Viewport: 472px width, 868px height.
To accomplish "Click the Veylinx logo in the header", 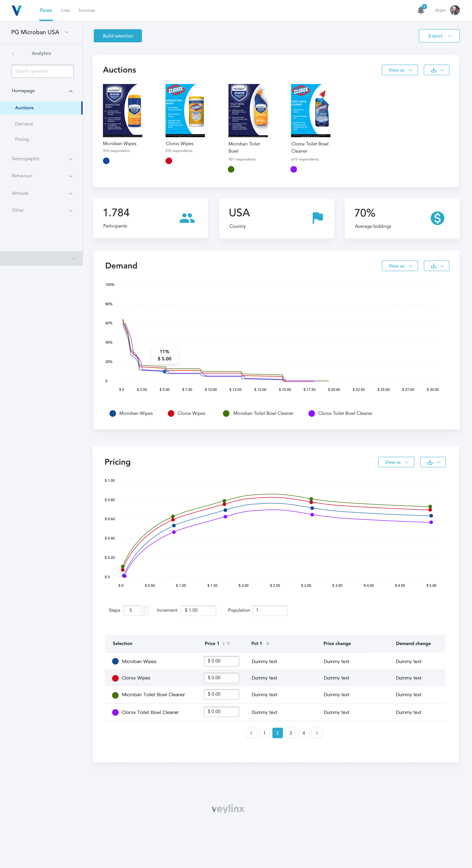I will click(x=17, y=11).
